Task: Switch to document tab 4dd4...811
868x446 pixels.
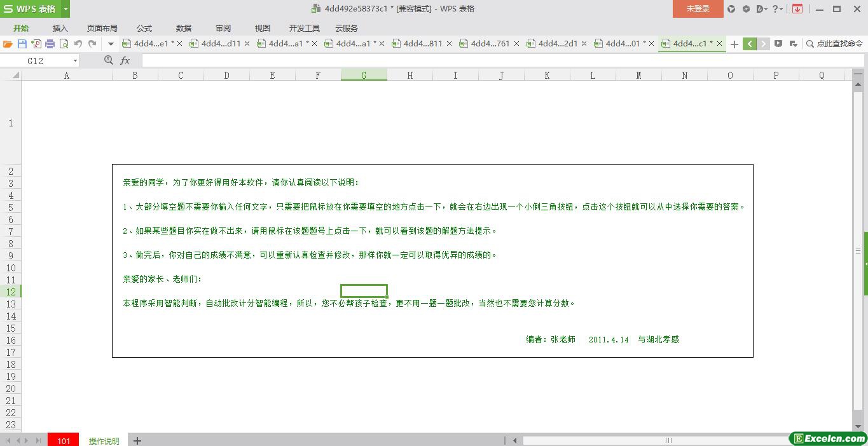Action: point(423,44)
